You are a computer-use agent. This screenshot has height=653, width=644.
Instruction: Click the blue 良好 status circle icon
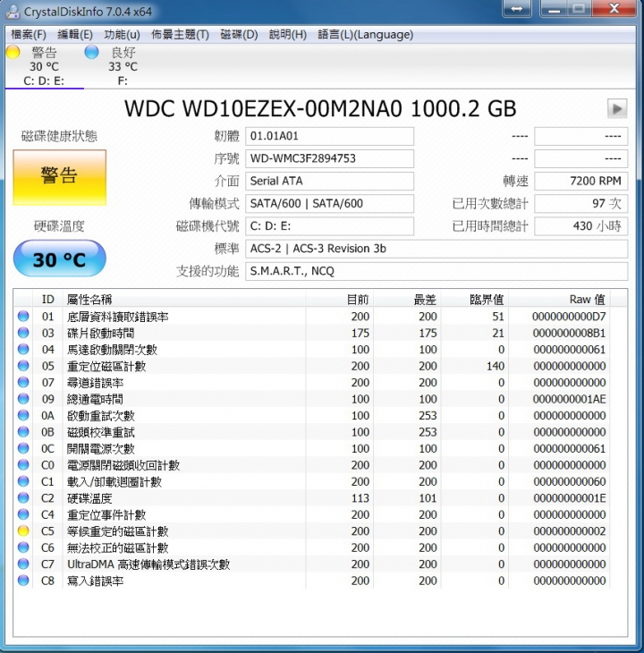pyautogui.click(x=91, y=52)
